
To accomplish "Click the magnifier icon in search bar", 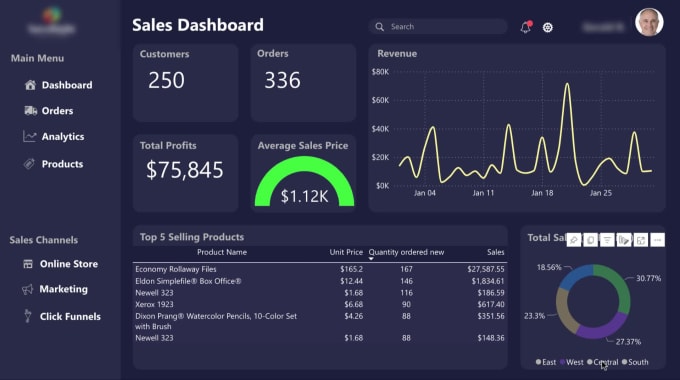I will click(379, 27).
